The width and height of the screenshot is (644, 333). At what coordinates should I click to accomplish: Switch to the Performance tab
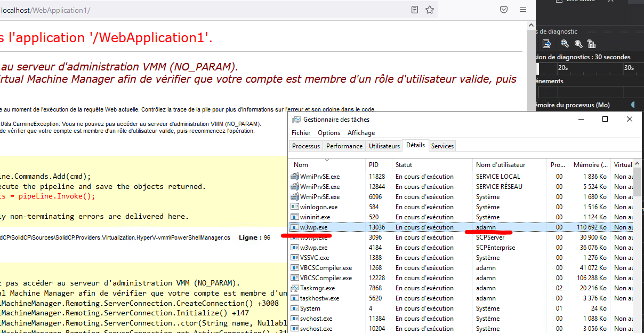pyautogui.click(x=344, y=146)
